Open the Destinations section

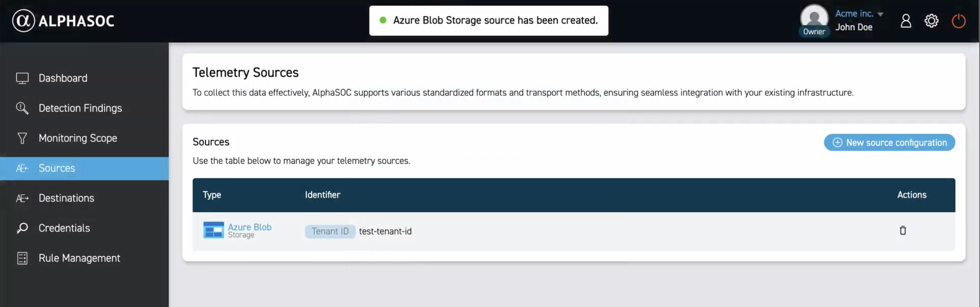coord(66,197)
